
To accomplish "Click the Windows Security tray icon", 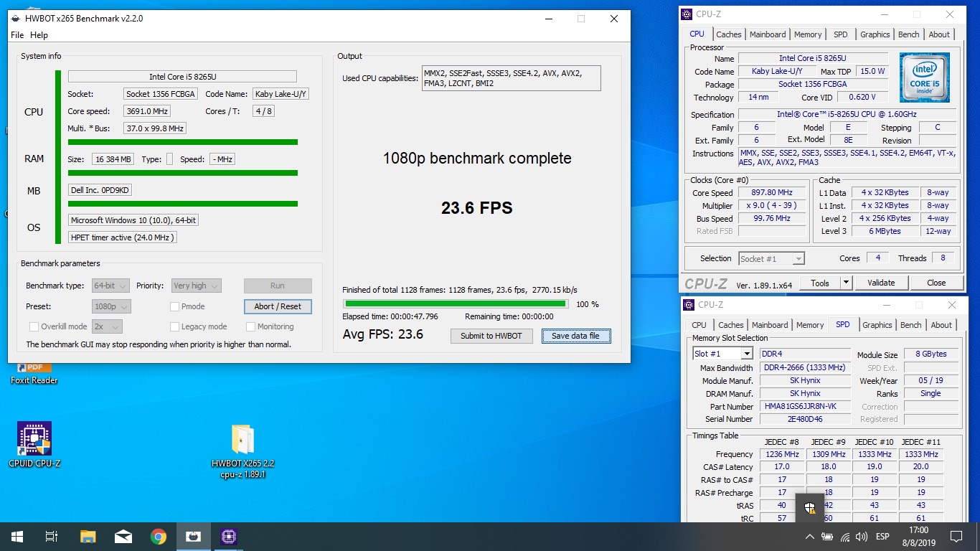I will pyautogui.click(x=809, y=508).
